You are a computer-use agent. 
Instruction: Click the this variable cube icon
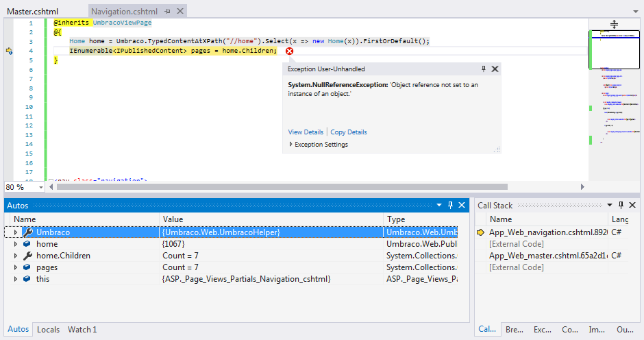point(27,279)
